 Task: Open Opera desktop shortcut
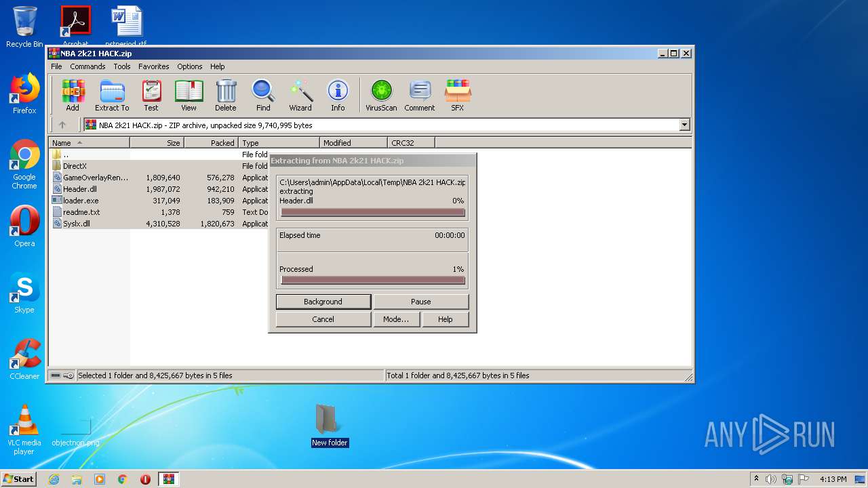(24, 226)
